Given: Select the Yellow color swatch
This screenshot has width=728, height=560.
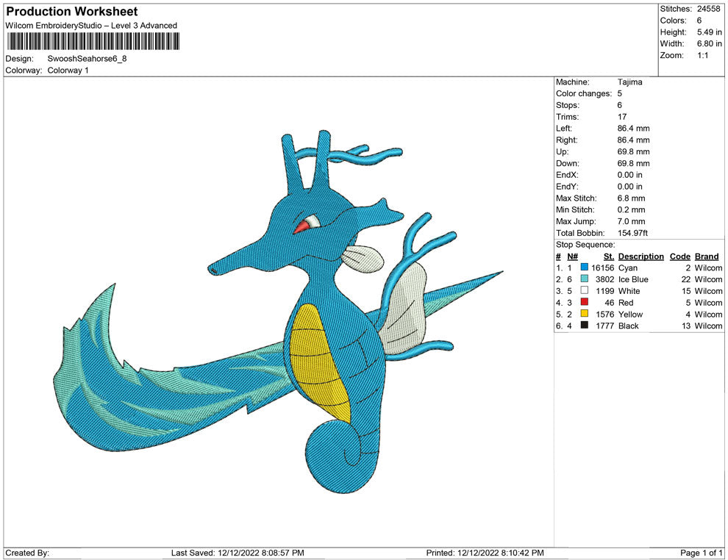Looking at the screenshot, I should (585, 315).
